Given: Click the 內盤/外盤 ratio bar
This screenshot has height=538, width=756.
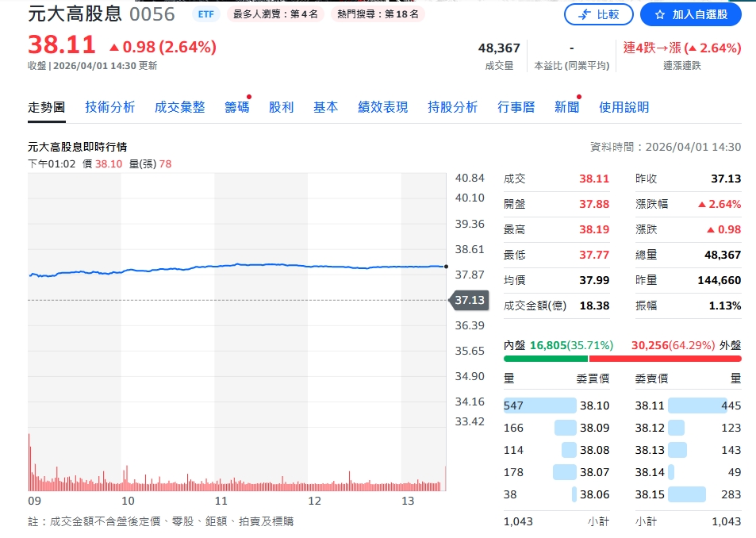Looking at the screenshot, I should point(624,359).
